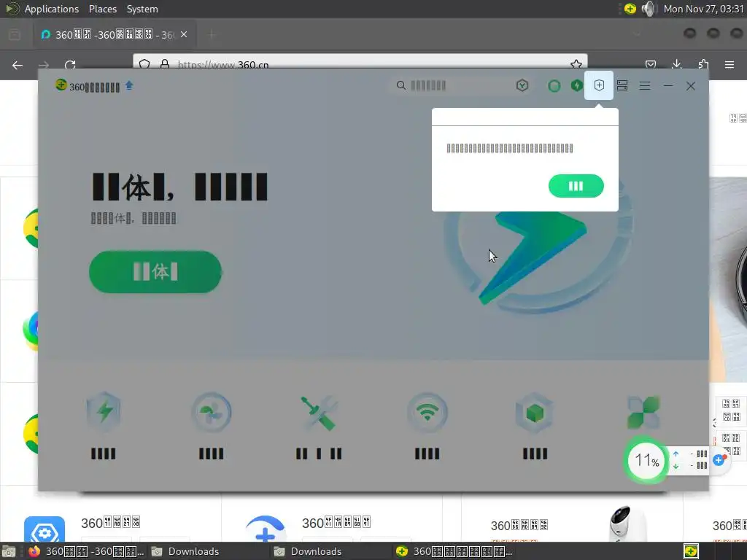Screen dimensions: 747x560
Task: Click the green plus icon at taskbar right end
Action: click(x=691, y=551)
